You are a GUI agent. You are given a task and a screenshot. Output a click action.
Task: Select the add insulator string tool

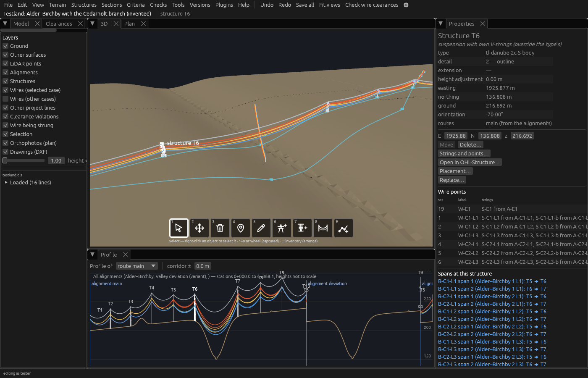pyautogui.click(x=302, y=228)
